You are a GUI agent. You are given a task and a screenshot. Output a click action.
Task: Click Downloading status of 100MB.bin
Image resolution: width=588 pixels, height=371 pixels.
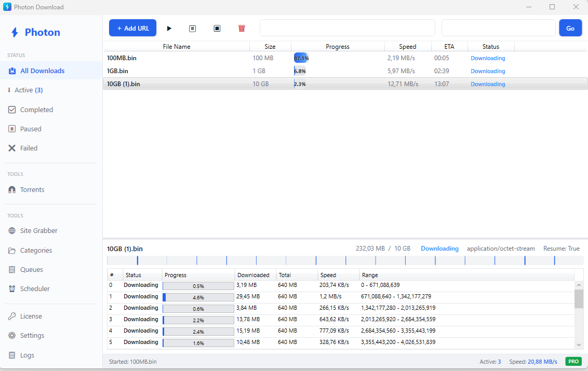tap(488, 58)
